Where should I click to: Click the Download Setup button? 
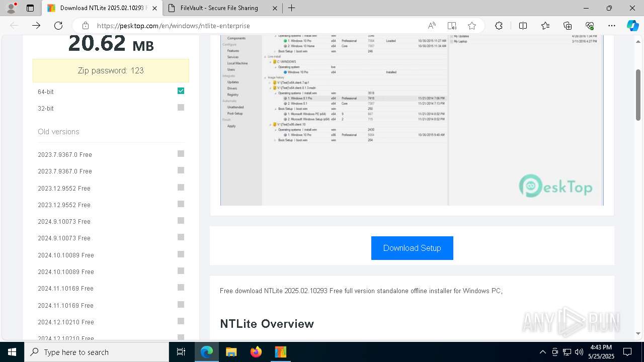click(412, 248)
